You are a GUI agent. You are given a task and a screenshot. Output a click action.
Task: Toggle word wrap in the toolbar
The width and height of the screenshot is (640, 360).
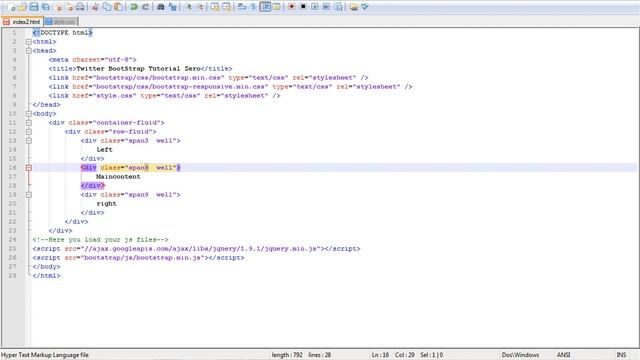(x=242, y=7)
